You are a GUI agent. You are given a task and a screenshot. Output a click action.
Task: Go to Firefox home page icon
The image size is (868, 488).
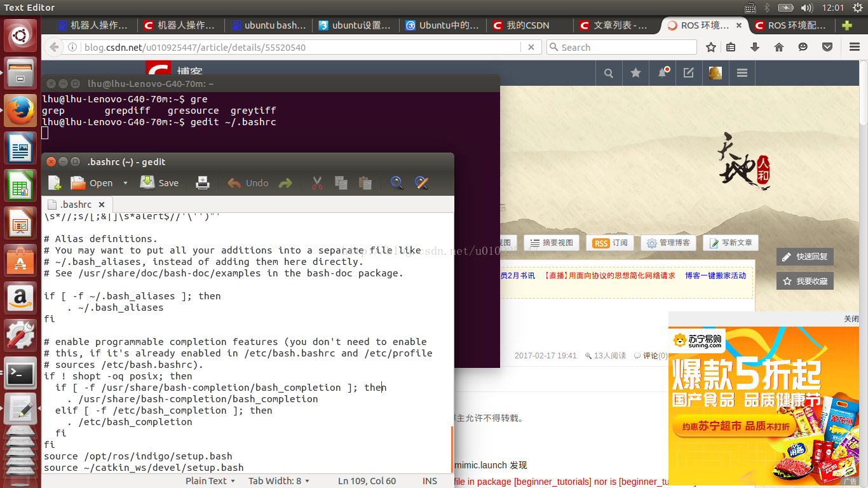(x=779, y=47)
